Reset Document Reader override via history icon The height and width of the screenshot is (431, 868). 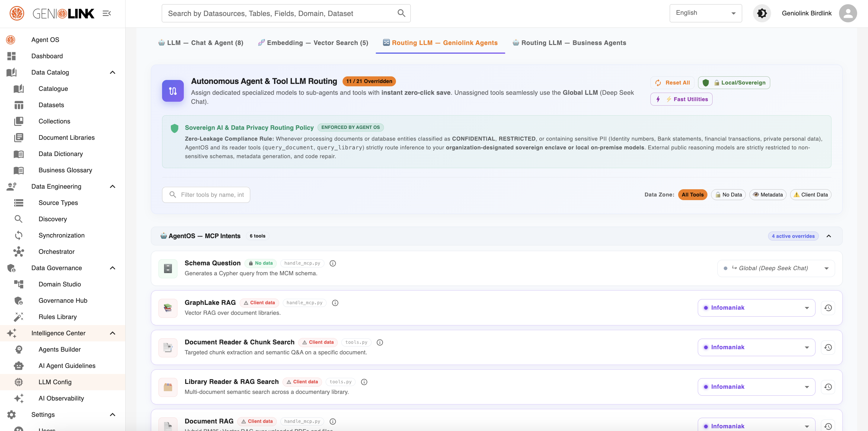coord(828,347)
